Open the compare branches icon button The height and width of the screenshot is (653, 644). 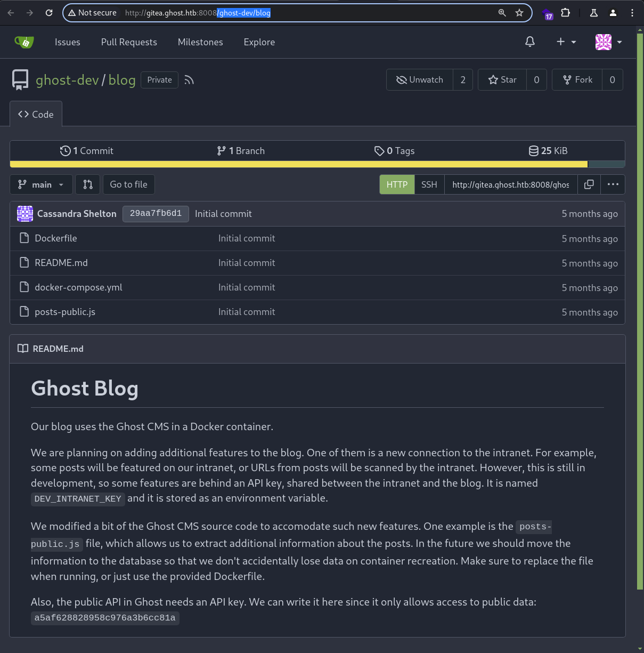88,184
